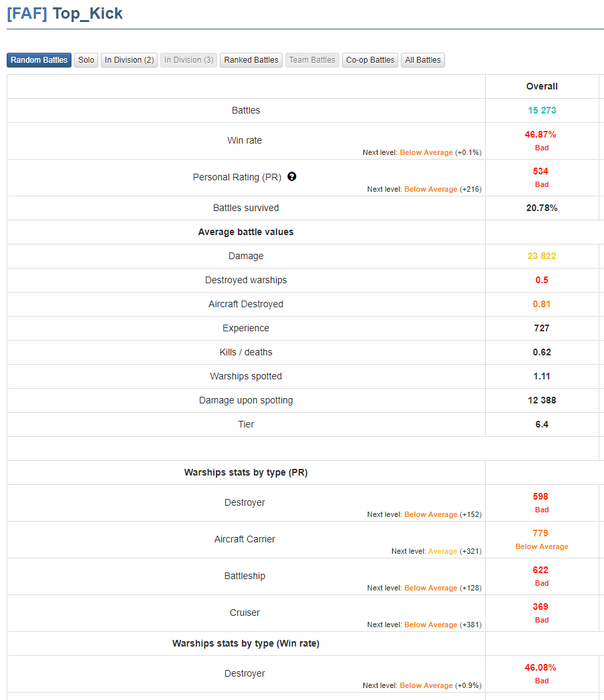Click the Cruiser row label
The width and height of the screenshot is (604, 700).
coord(245,612)
